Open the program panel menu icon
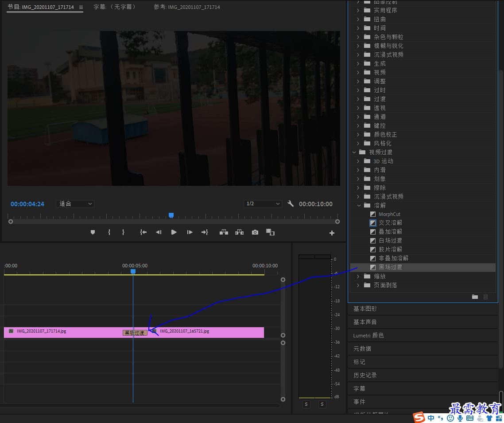504x423 pixels. (x=81, y=7)
